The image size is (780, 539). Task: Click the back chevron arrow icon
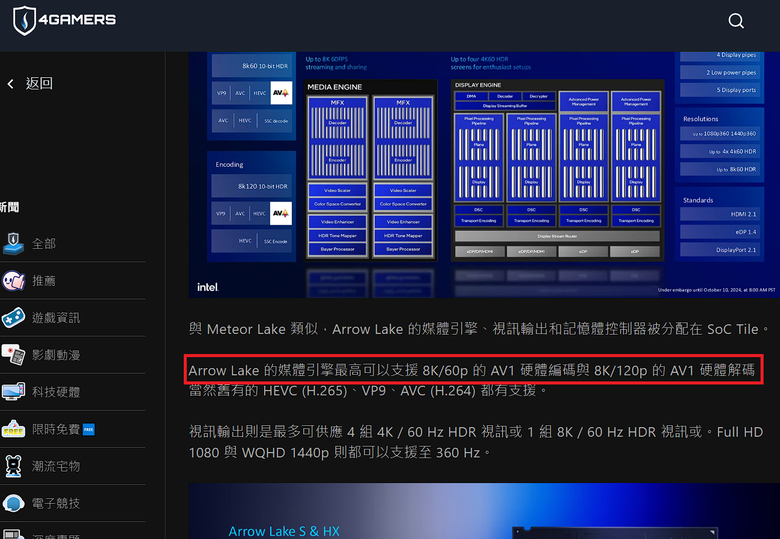(10, 84)
